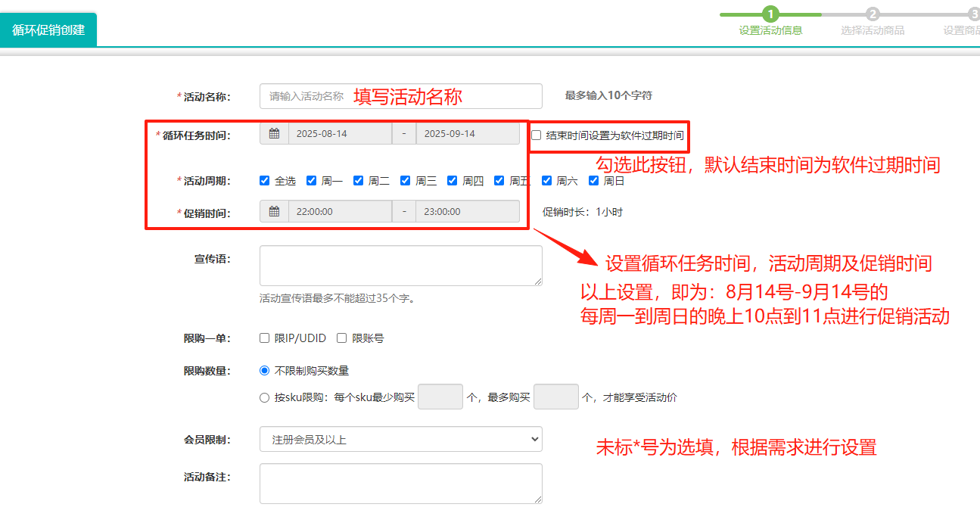
Task: Click sku minimum purchase quantity box
Action: [440, 397]
